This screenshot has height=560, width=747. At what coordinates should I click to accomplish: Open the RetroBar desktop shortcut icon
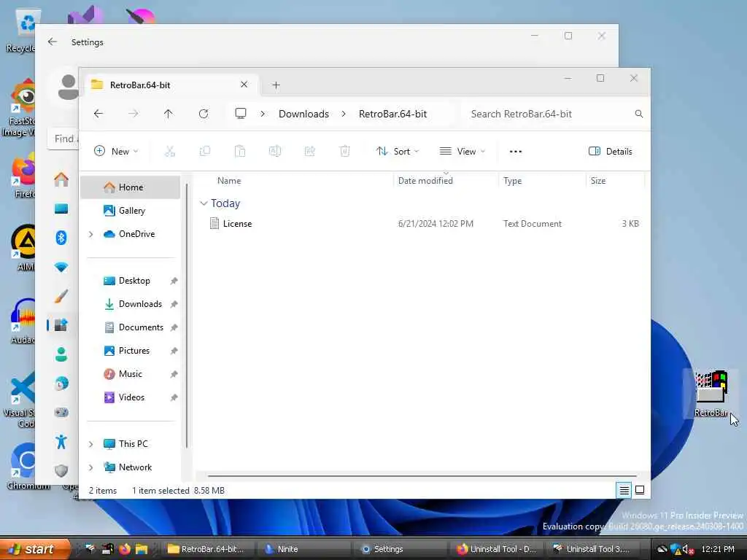pos(711,393)
